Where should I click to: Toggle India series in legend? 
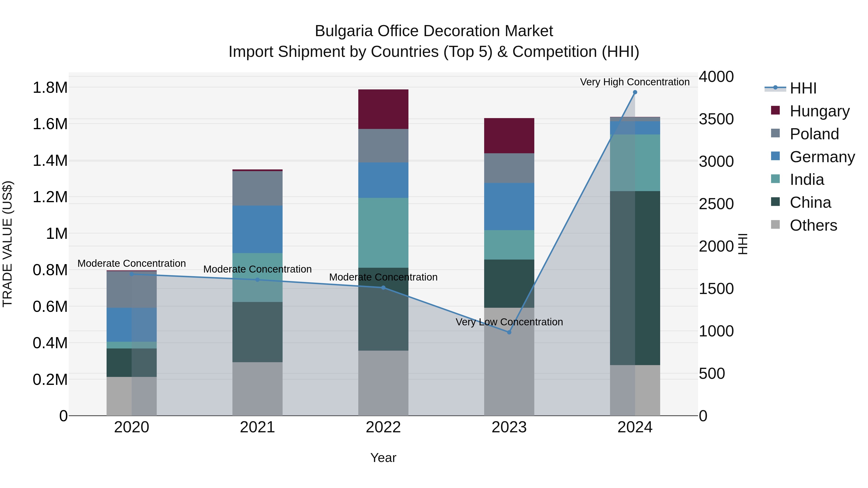(x=797, y=180)
